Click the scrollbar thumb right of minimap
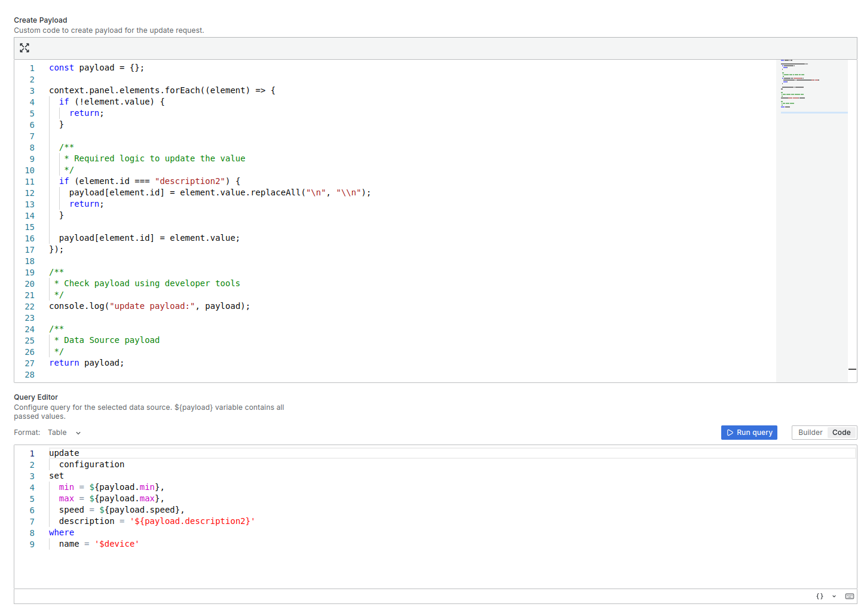 852,369
